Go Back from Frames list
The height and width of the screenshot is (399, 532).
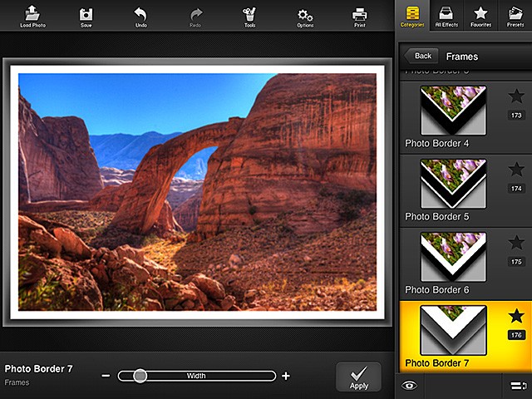point(421,56)
